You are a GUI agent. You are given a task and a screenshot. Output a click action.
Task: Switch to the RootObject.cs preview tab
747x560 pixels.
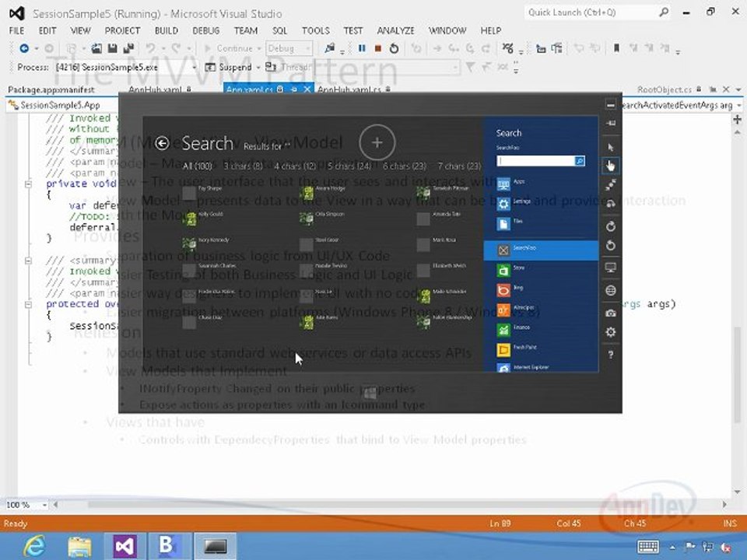pos(664,89)
